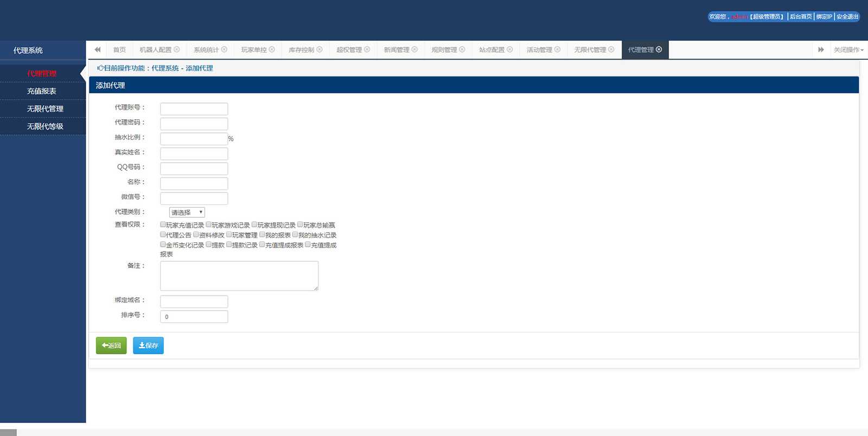Focus the 绑定域名 input field
This screenshot has height=436, width=868.
(x=194, y=302)
